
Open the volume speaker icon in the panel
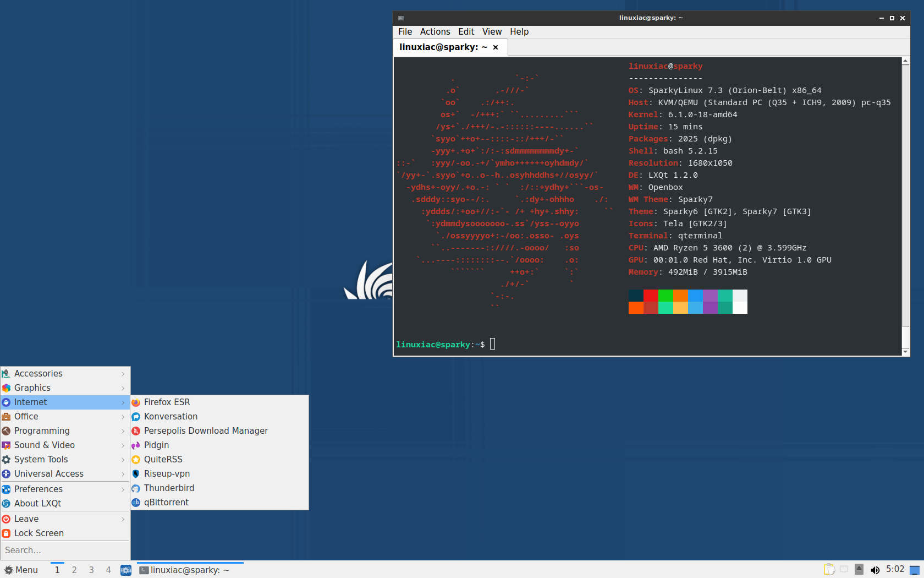(875, 570)
